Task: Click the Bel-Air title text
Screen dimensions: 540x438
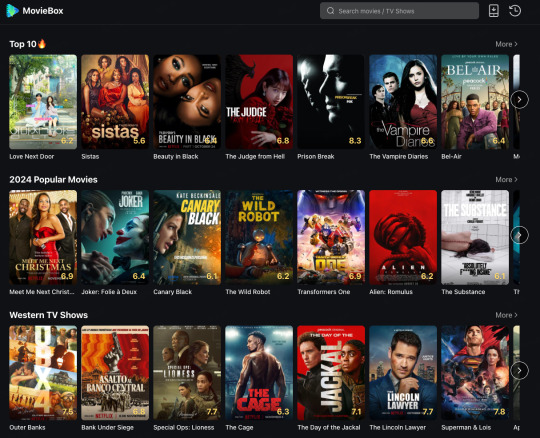Action: click(451, 156)
